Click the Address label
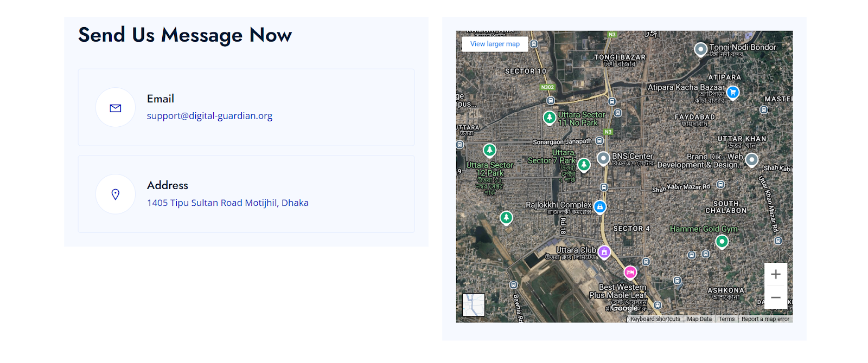This screenshot has width=868, height=363. (x=168, y=185)
